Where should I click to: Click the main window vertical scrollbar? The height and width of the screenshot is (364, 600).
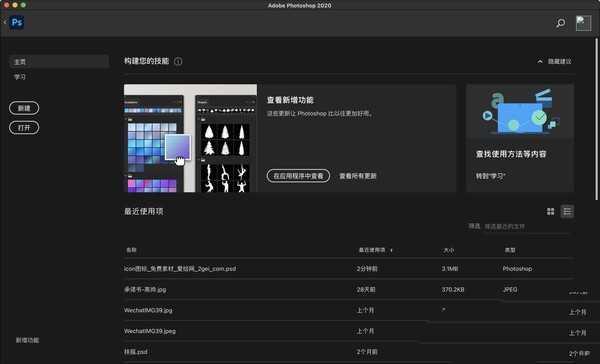tap(596, 119)
